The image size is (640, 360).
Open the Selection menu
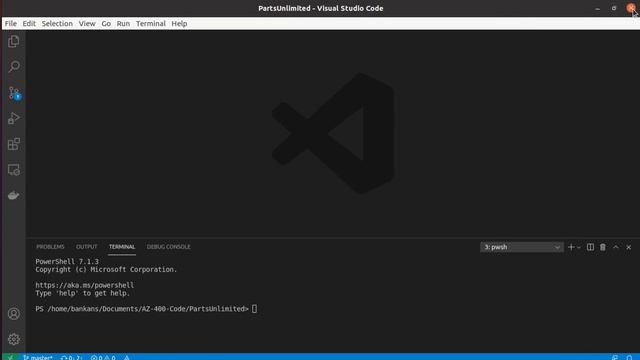click(x=57, y=24)
